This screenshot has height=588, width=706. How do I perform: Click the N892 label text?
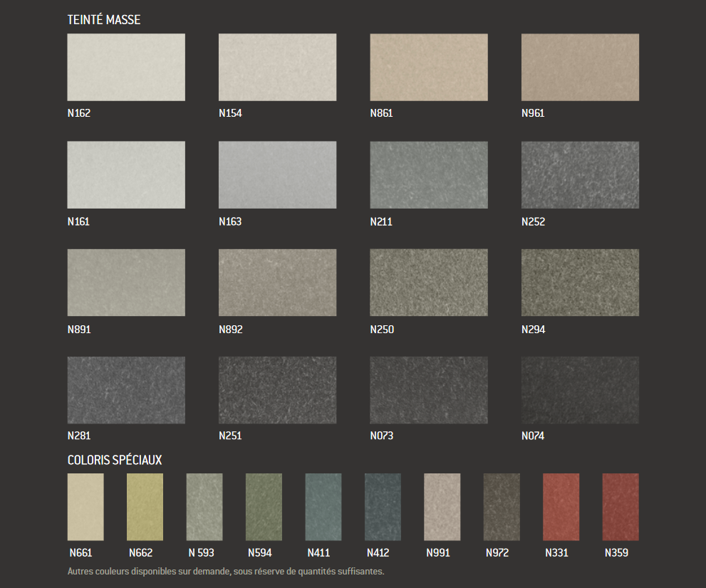(231, 330)
